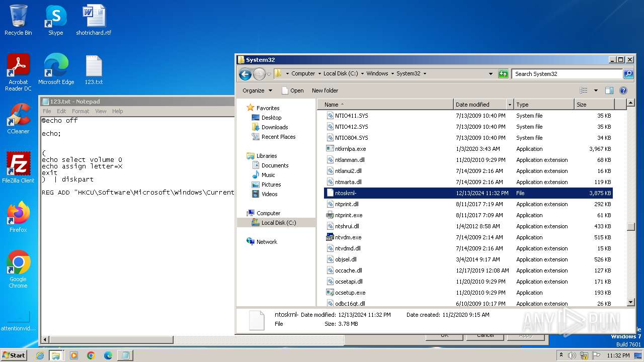Select Desktop under Favorites
Image resolution: width=644 pixels, height=362 pixels.
271,118
